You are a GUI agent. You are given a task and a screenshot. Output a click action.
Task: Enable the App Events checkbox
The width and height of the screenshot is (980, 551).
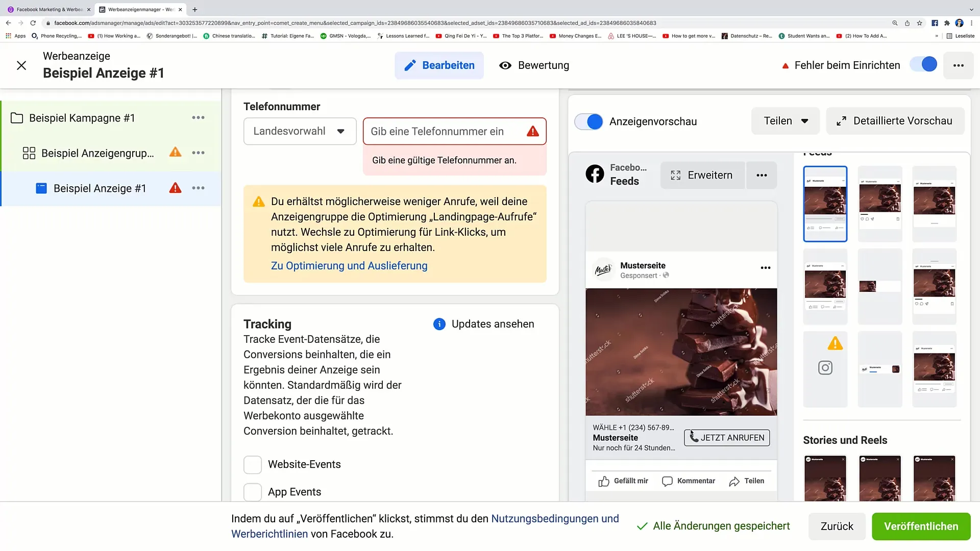(253, 492)
